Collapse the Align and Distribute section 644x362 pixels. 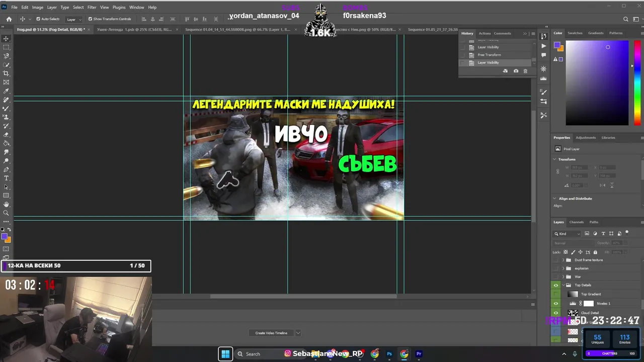[555, 199]
